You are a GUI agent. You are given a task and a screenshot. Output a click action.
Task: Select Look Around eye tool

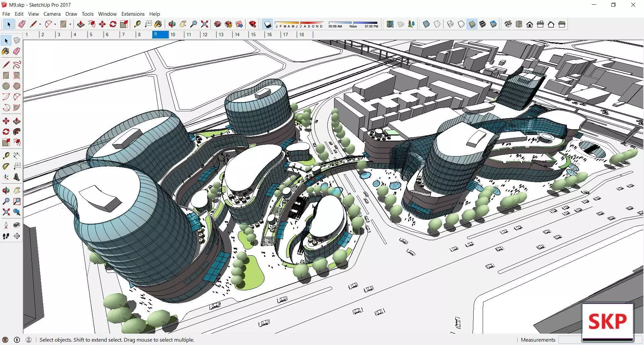point(17,225)
